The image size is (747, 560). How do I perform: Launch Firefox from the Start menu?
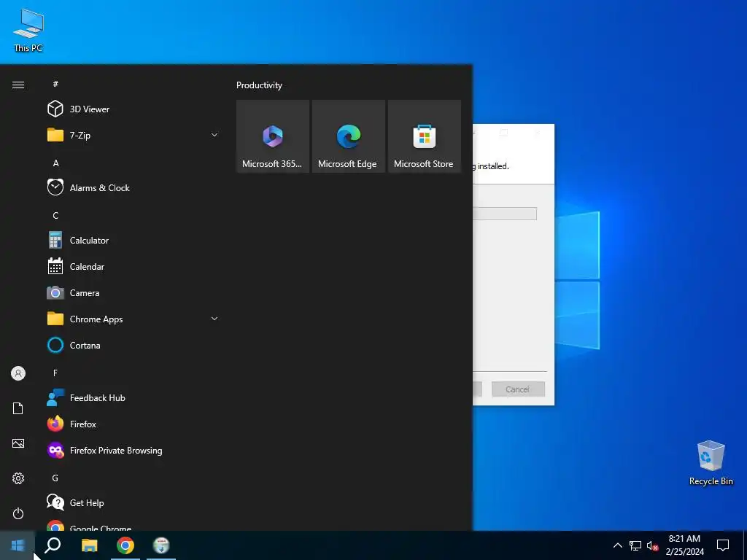(133, 424)
